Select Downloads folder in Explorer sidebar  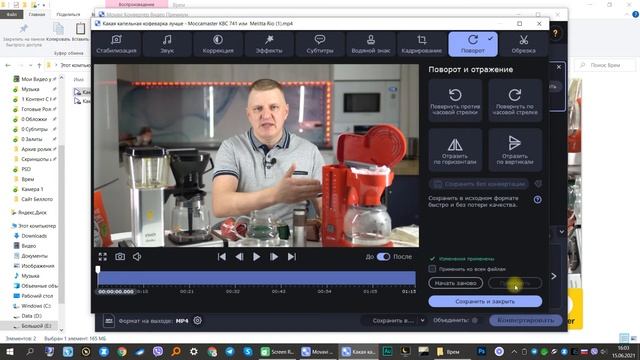34,236
